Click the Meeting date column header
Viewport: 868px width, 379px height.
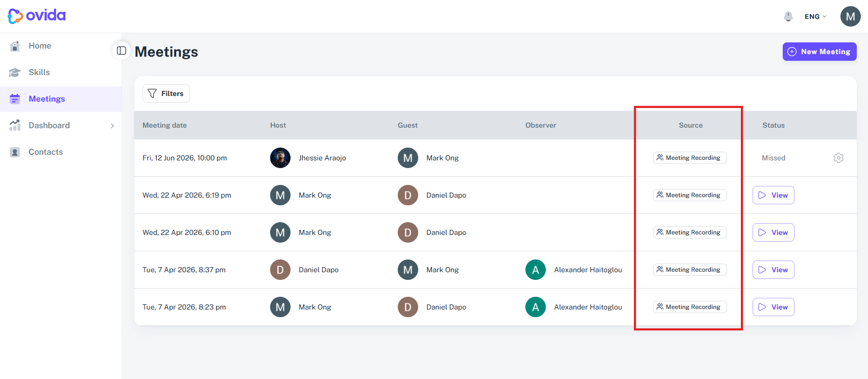[164, 125]
